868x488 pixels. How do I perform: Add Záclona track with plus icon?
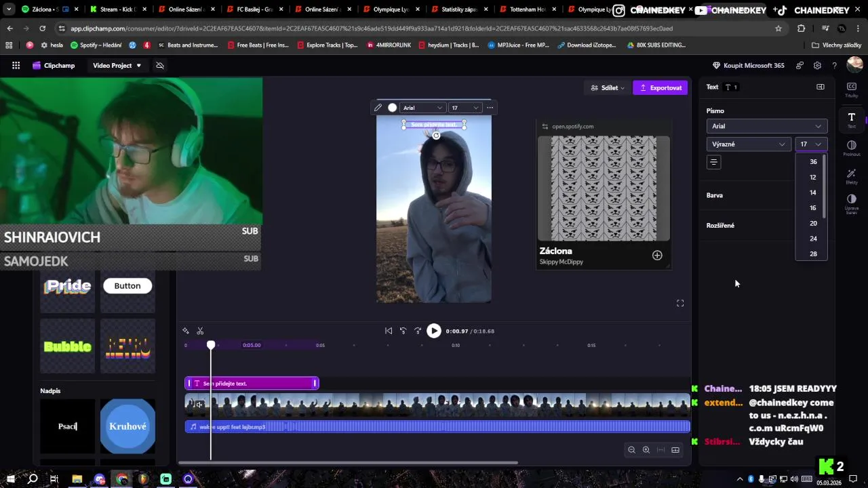pyautogui.click(x=657, y=256)
